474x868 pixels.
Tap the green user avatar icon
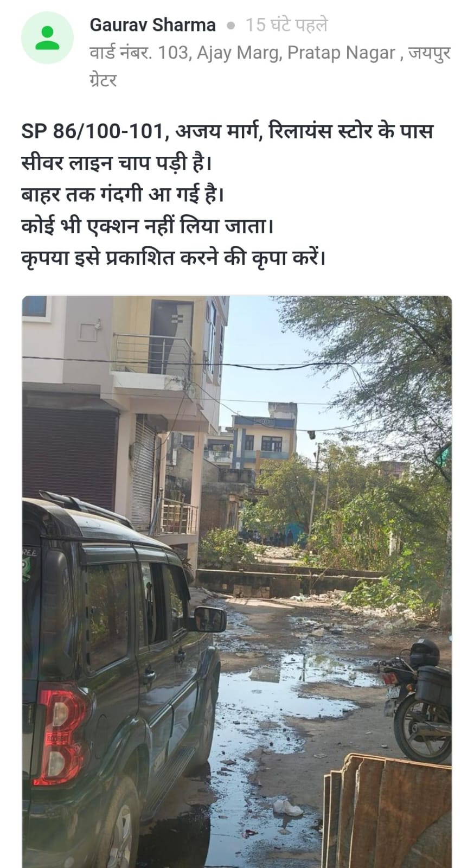(47, 37)
